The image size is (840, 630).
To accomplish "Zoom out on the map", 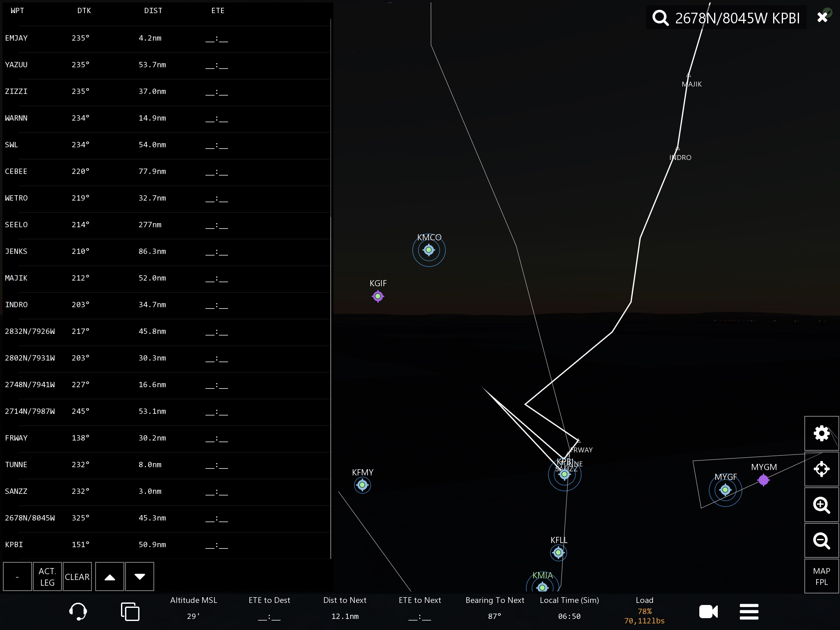I will click(821, 541).
